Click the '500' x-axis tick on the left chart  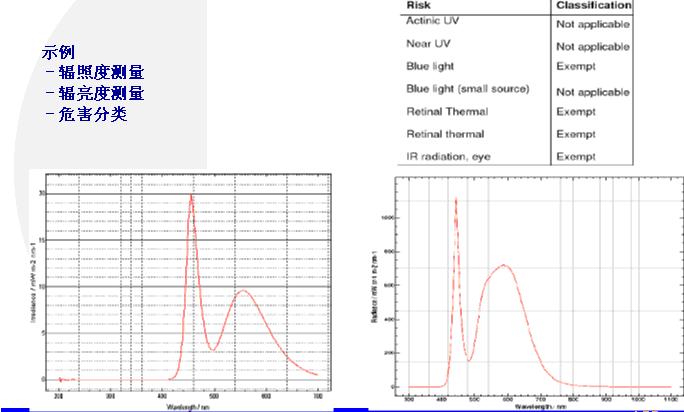(214, 396)
